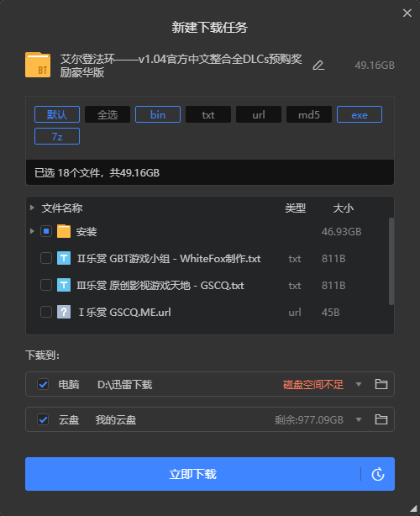Uncheck the 云盘 download destination checkbox

(x=43, y=419)
